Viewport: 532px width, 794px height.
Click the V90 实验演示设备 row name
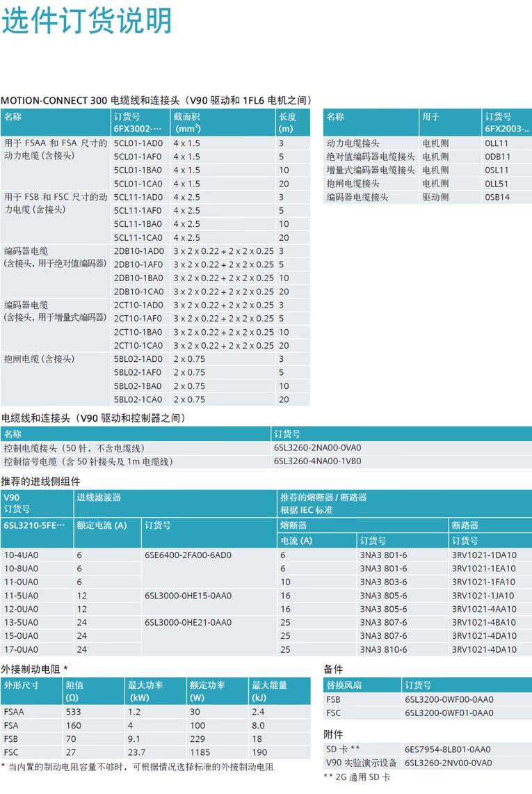(362, 763)
